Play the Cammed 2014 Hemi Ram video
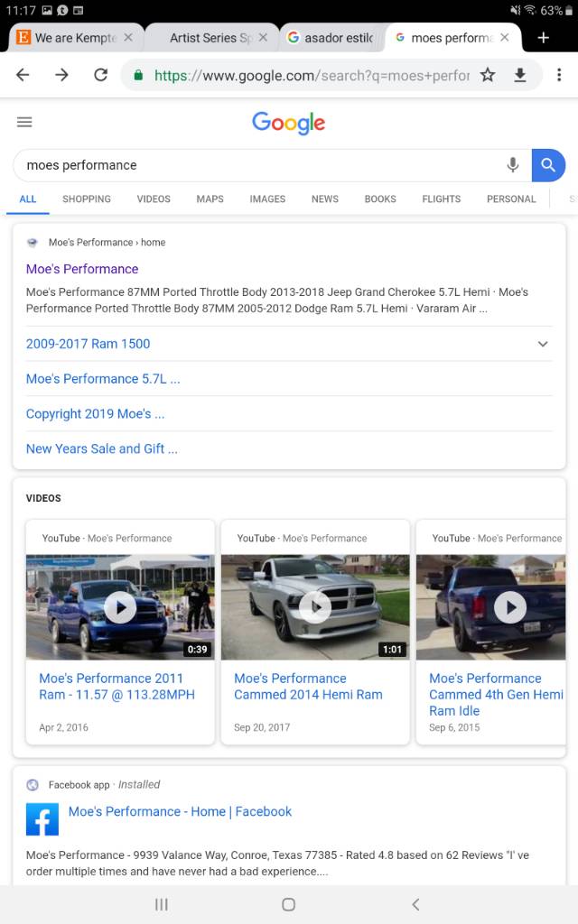The image size is (578, 924). 315,607
